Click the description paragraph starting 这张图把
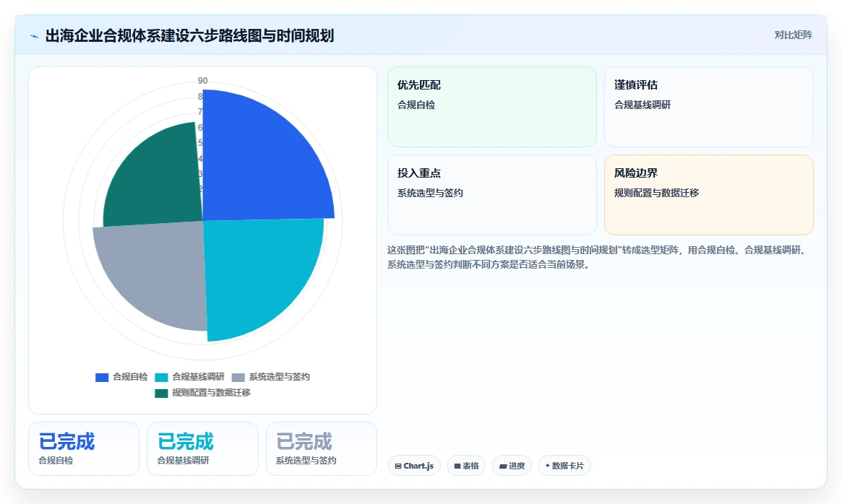Image resolution: width=842 pixels, height=504 pixels. click(x=598, y=257)
